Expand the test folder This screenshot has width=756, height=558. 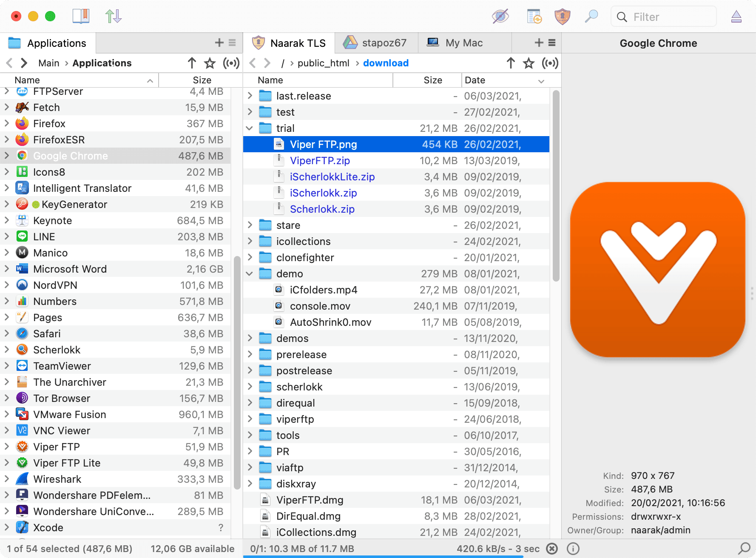click(x=250, y=112)
